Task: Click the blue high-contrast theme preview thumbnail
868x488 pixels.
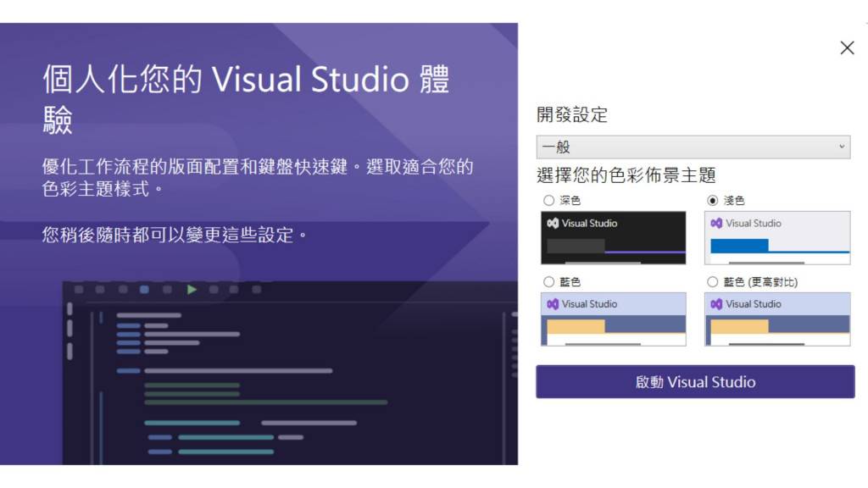Action: tap(777, 319)
